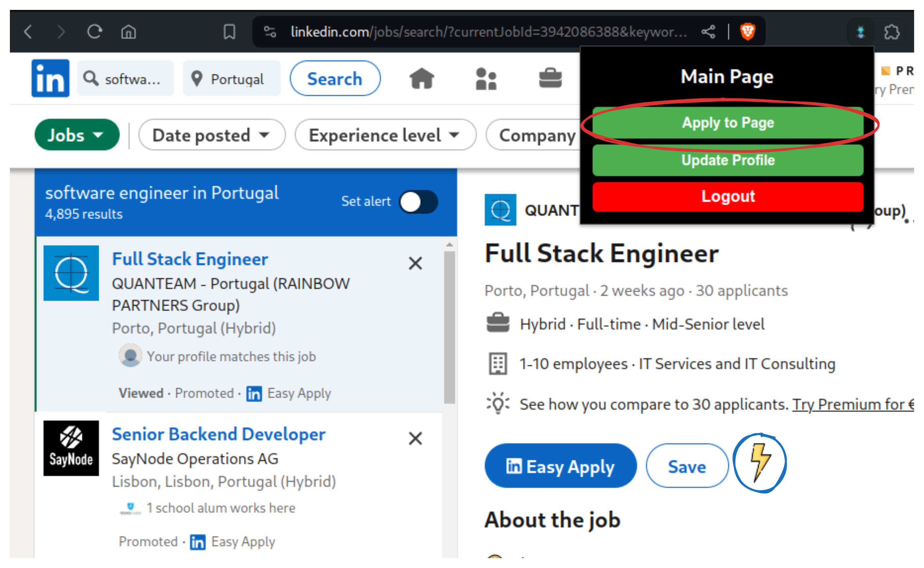
Task: Open the QUANTEAM company logo thumbnail
Action: (501, 210)
